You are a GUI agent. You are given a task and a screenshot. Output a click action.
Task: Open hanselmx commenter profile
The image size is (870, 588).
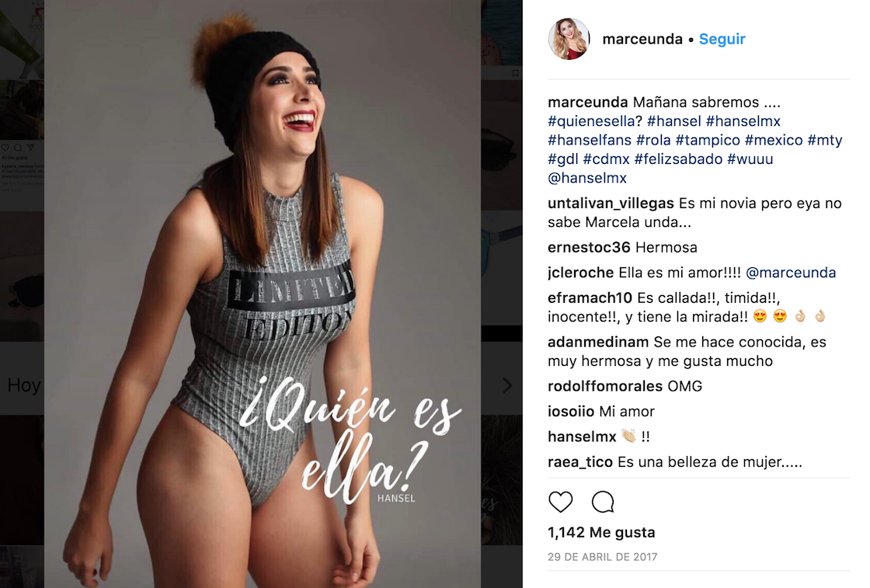coord(582,437)
